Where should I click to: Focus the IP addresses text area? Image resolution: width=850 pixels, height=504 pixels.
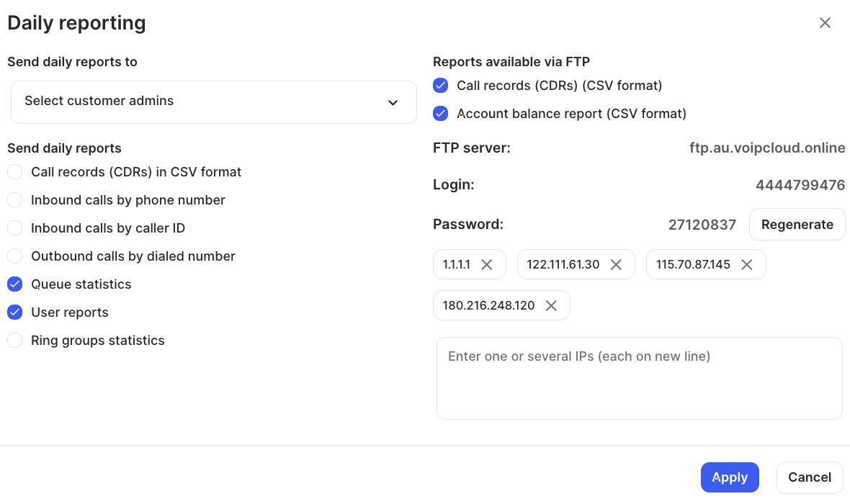639,378
